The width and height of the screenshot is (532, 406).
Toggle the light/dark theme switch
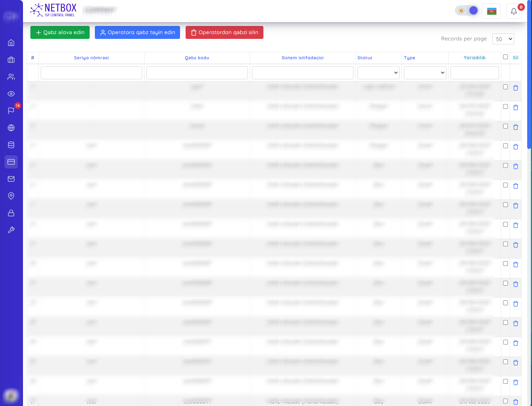point(467,10)
